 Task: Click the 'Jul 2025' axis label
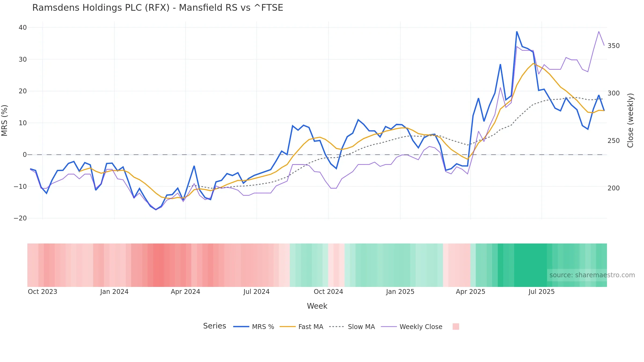(x=541, y=292)
